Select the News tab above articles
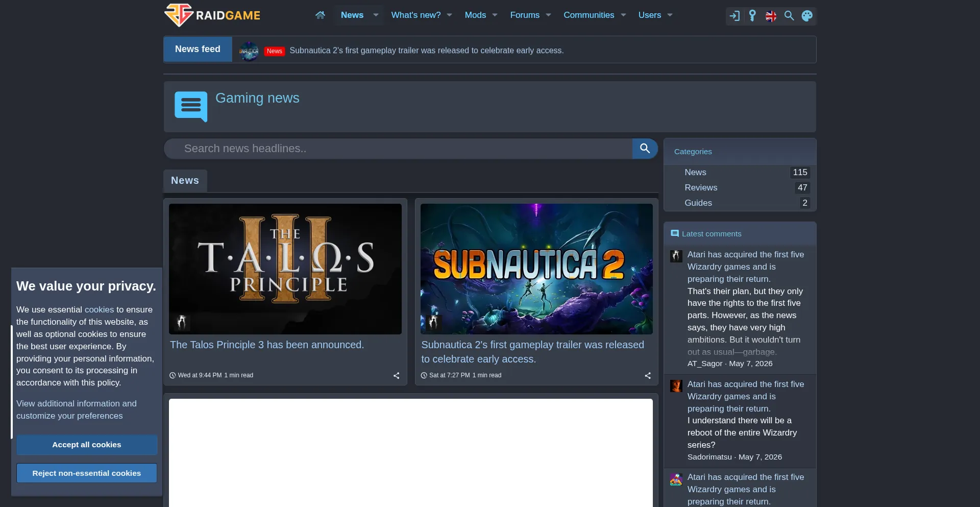This screenshot has width=980, height=507. click(x=185, y=181)
